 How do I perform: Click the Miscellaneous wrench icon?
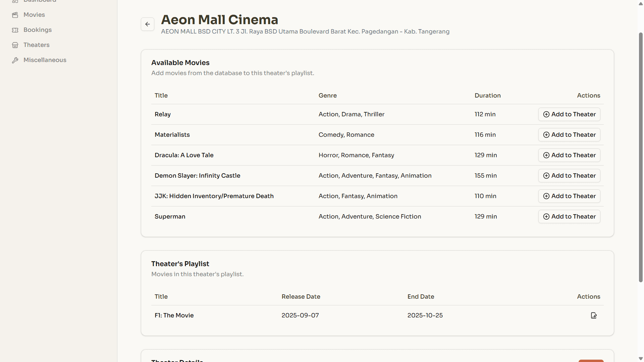[x=15, y=60]
